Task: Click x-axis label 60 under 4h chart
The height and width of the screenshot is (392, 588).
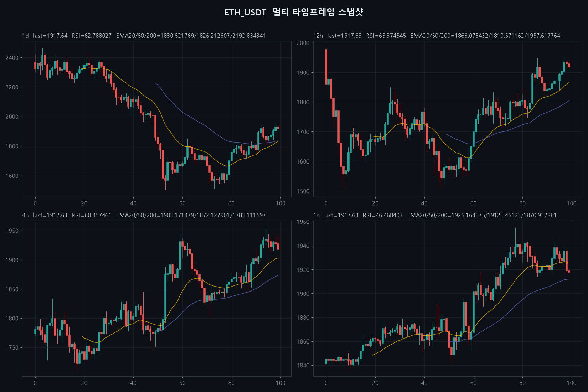Action: tap(182, 383)
